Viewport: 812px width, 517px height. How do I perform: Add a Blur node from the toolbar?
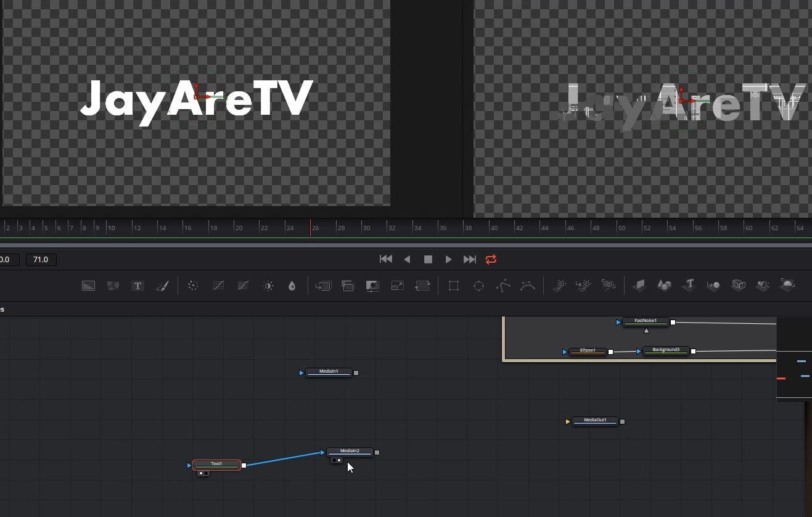tap(193, 286)
